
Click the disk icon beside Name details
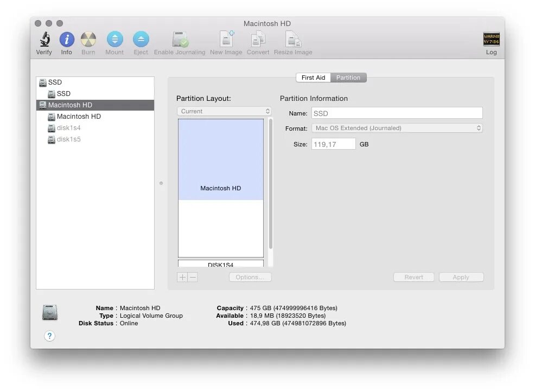point(50,312)
